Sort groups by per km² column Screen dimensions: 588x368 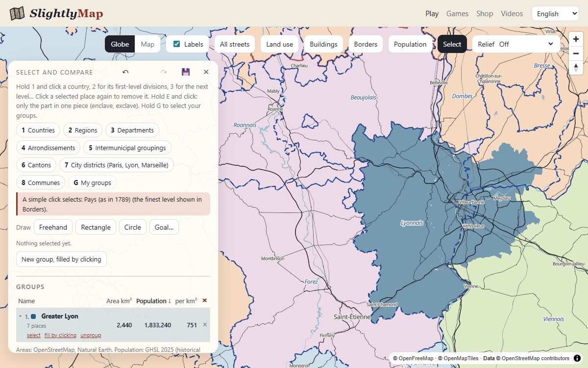tap(186, 301)
